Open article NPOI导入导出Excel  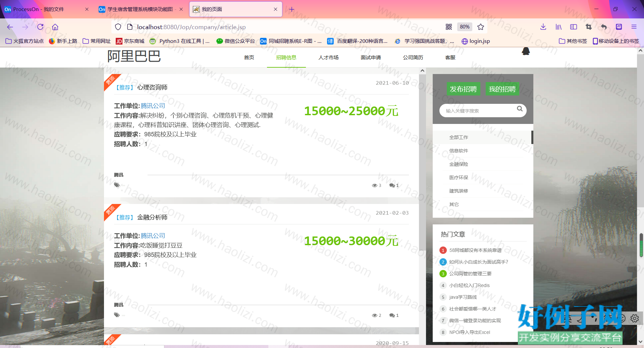coord(470,332)
